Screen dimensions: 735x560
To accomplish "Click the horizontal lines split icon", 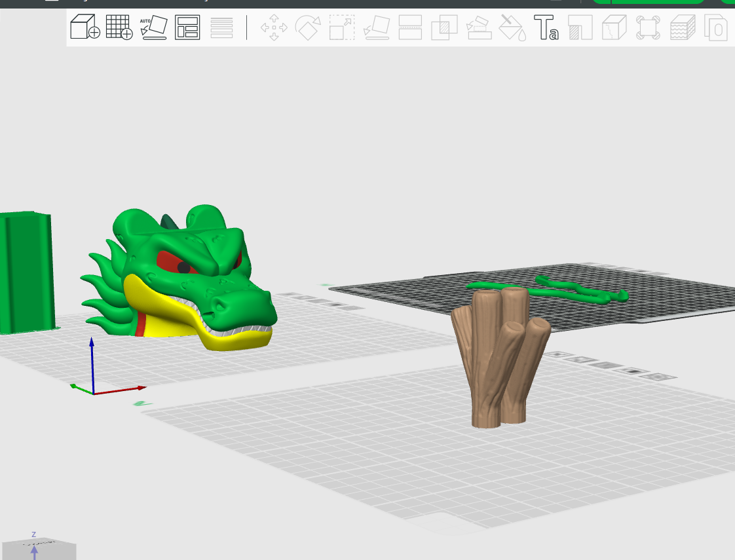I will (221, 28).
